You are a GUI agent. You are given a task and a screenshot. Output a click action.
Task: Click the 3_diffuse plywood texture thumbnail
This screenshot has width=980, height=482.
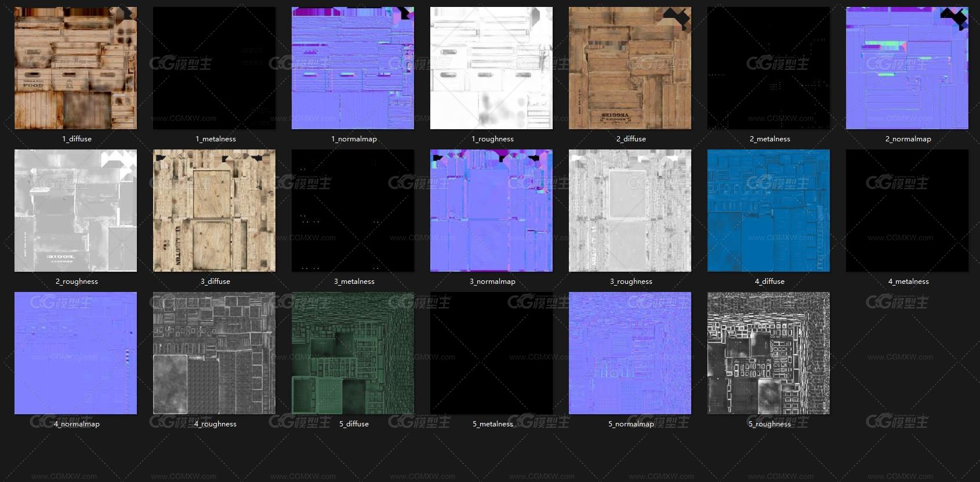point(214,210)
